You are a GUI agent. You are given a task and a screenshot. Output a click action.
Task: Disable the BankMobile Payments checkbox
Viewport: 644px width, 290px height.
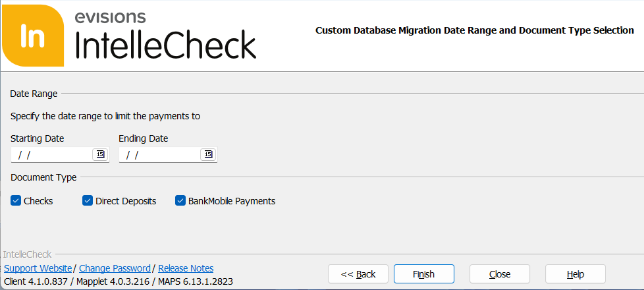[180, 201]
